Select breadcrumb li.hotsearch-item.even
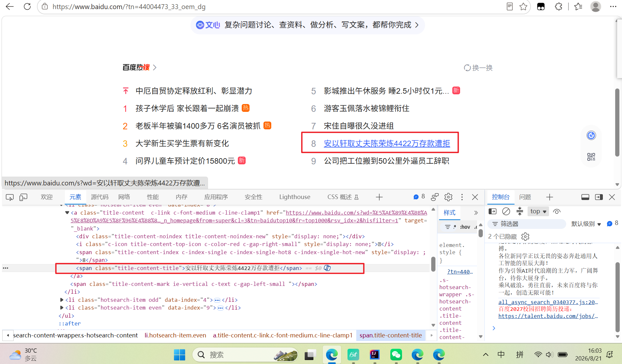 click(x=175, y=335)
